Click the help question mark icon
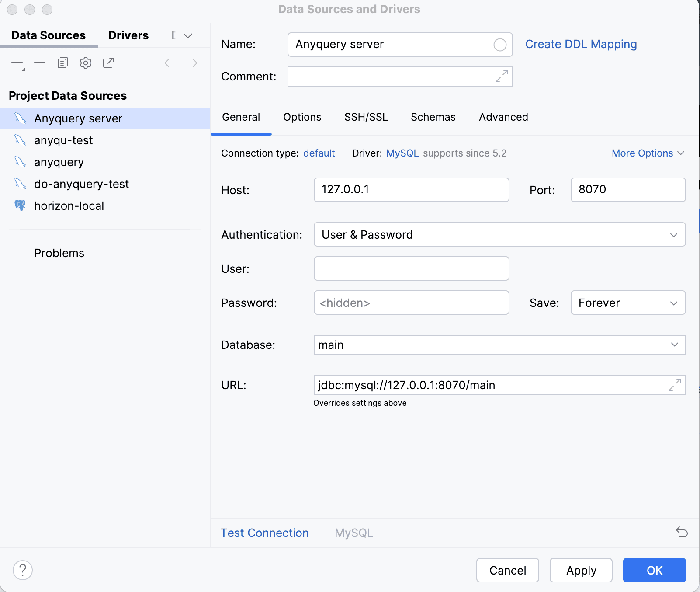This screenshot has width=700, height=592. [23, 570]
